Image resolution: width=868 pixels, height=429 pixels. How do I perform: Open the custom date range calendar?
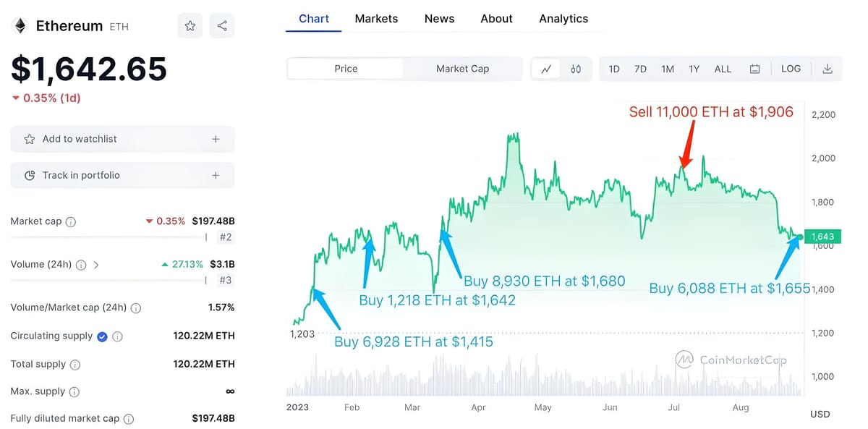(x=754, y=67)
